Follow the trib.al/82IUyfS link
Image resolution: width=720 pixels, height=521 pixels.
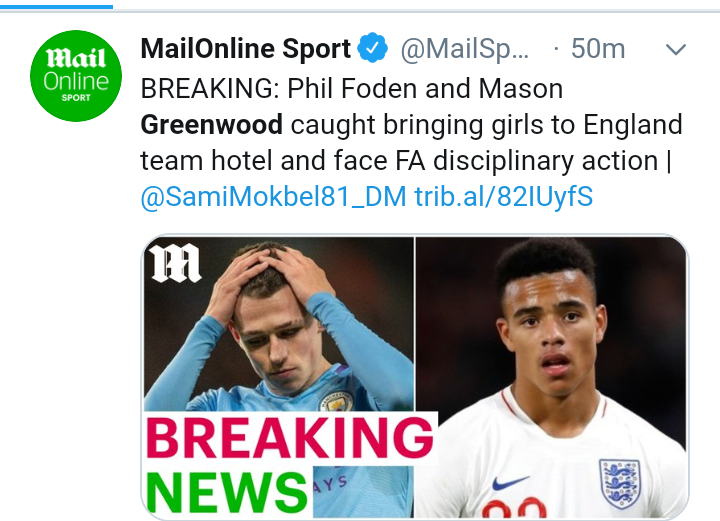point(503,197)
